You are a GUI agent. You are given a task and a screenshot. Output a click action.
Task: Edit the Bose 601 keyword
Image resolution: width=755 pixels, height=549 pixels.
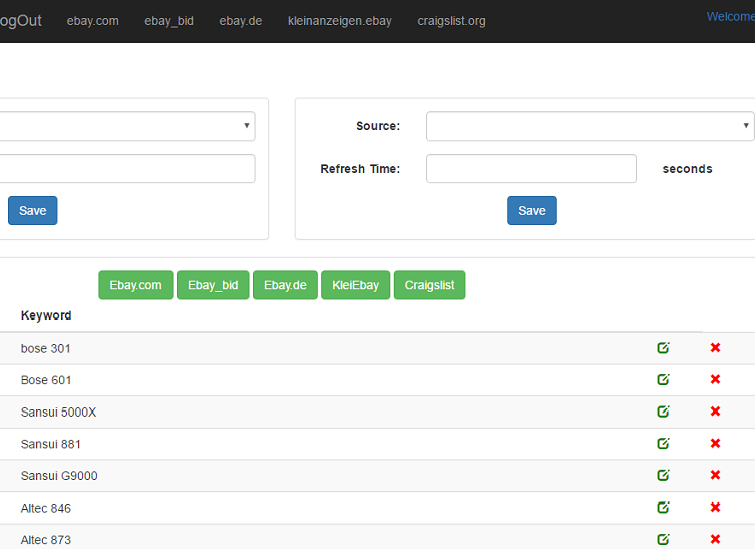coord(664,379)
